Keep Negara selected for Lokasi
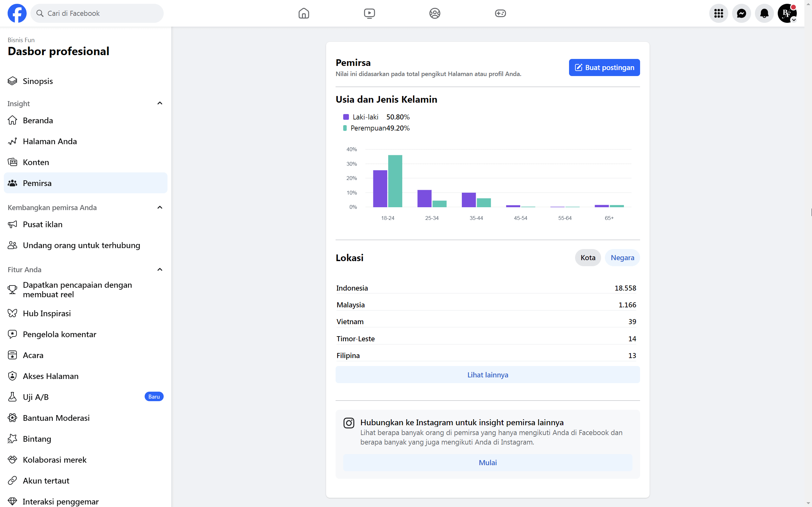Screen dimensions: 812x507 tap(622, 258)
